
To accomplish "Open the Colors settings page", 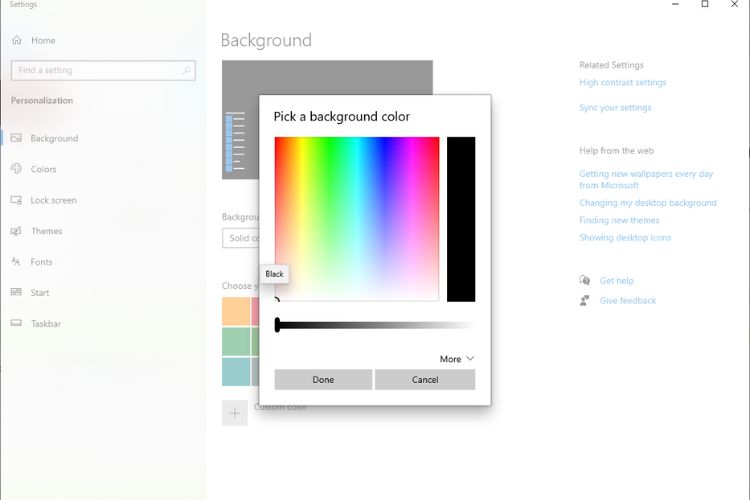I will [x=44, y=169].
